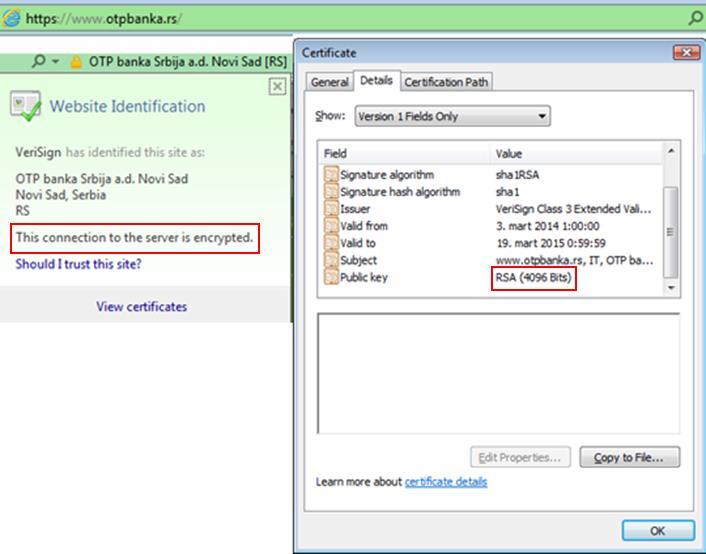Click the '3. mart 2014 1:00:00' value
706x554 pixels.
coord(548,226)
